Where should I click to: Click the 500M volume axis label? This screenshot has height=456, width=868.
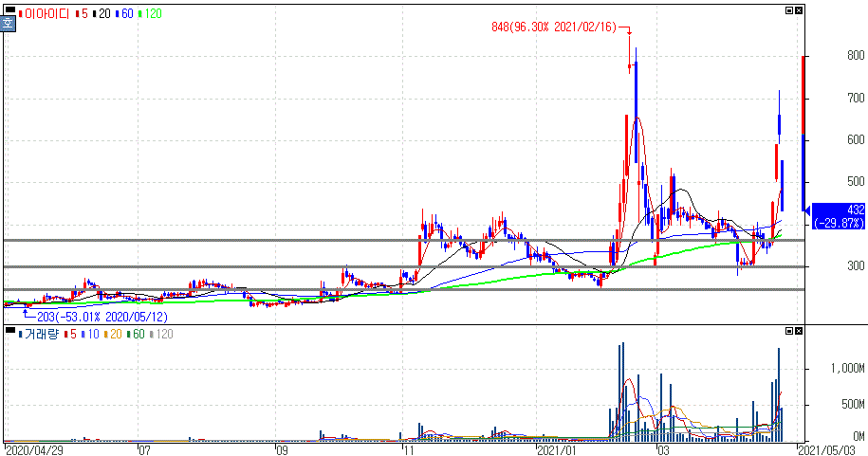point(853,405)
